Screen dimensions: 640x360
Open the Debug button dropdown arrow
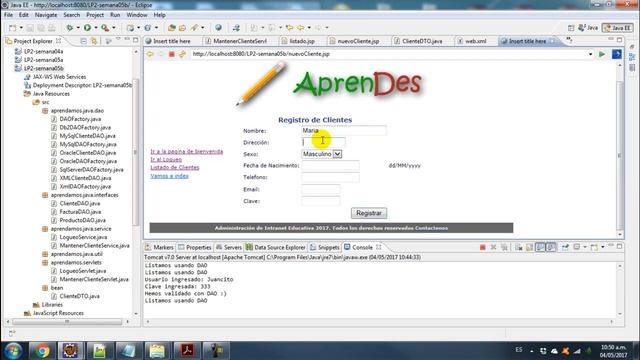78,28
